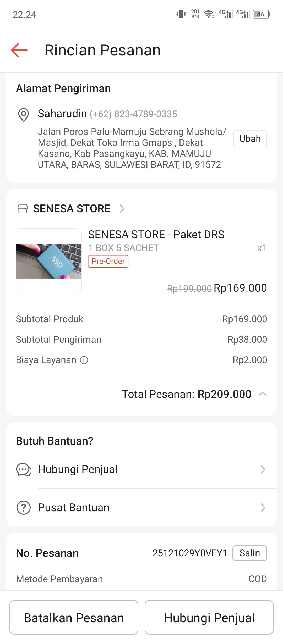Tap the store shop icon
Screen dimensions: 283x644
click(x=23, y=209)
